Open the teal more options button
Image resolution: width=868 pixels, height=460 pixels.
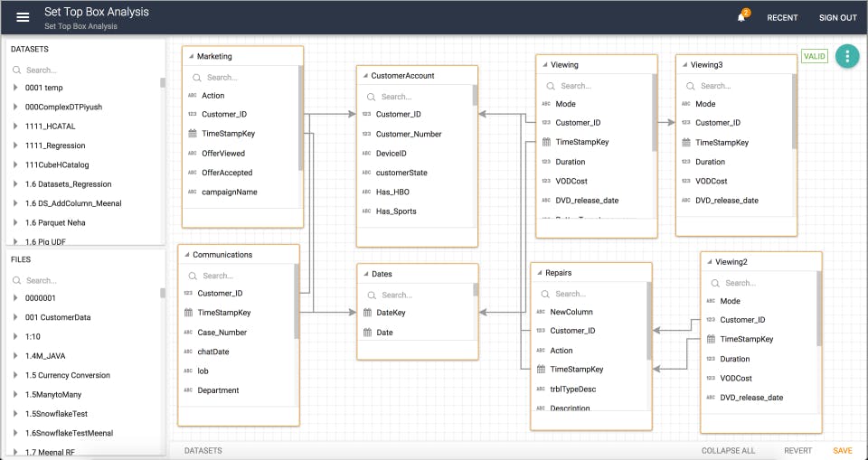847,56
